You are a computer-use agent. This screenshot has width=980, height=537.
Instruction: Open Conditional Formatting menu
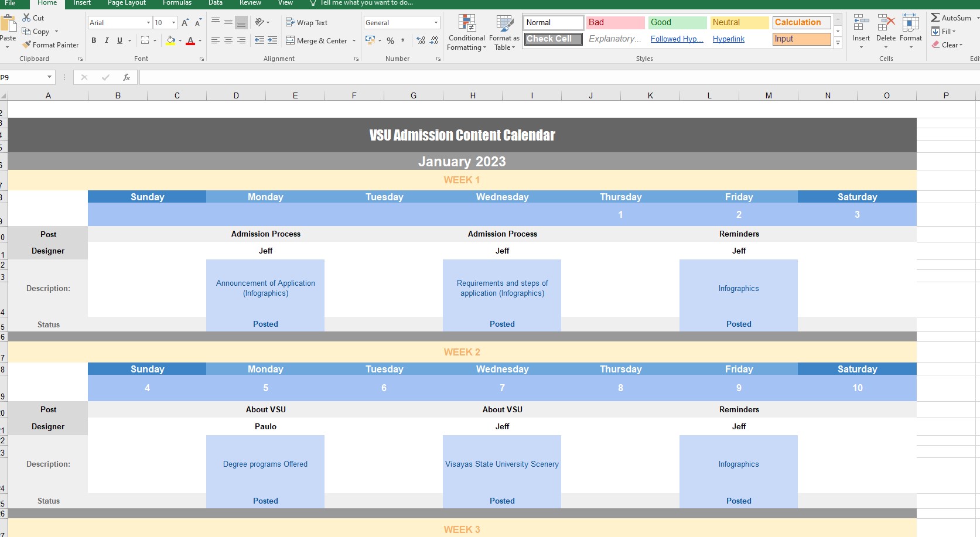(x=467, y=32)
